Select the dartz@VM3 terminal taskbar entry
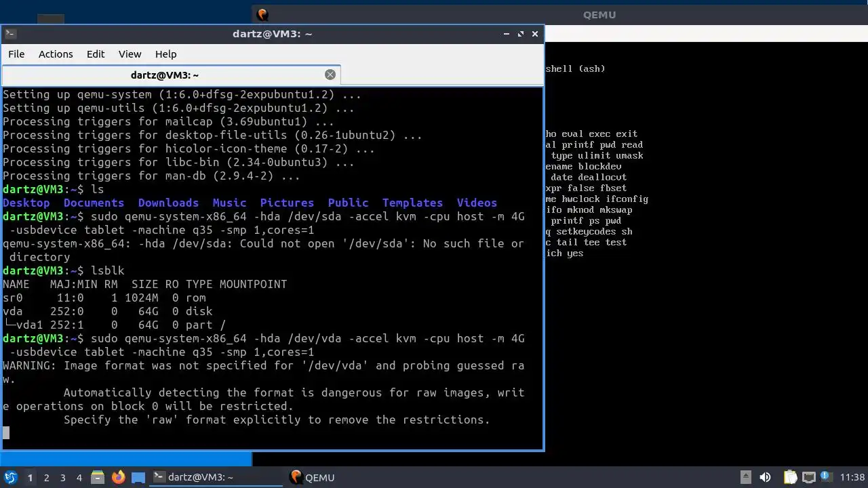 point(216,477)
